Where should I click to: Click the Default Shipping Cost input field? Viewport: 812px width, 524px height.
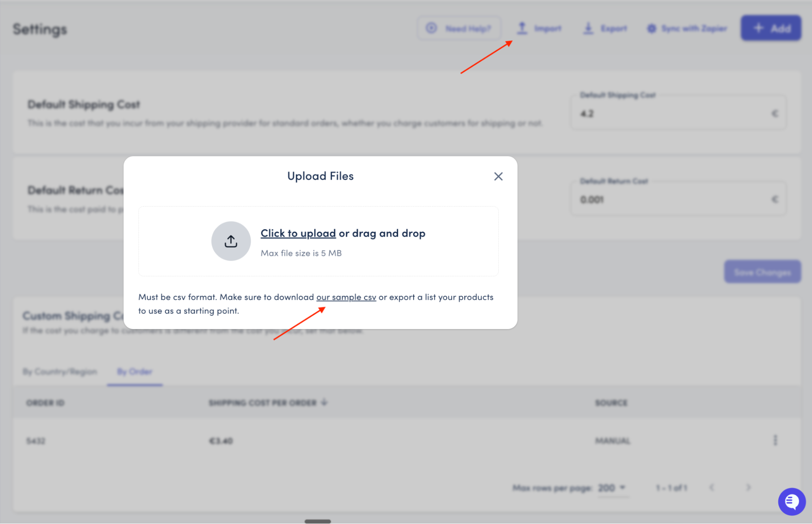pos(674,114)
